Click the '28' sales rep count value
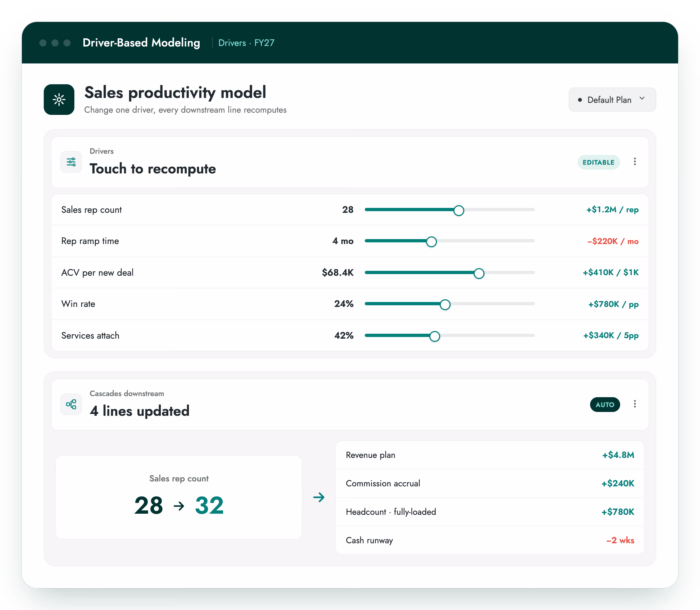 pos(348,210)
